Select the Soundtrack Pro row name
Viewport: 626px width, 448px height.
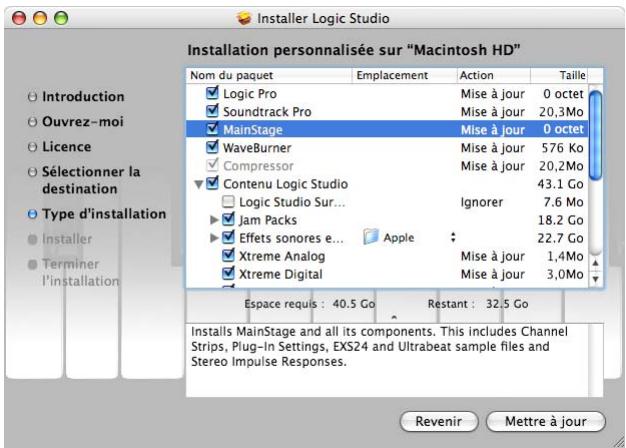(x=267, y=111)
